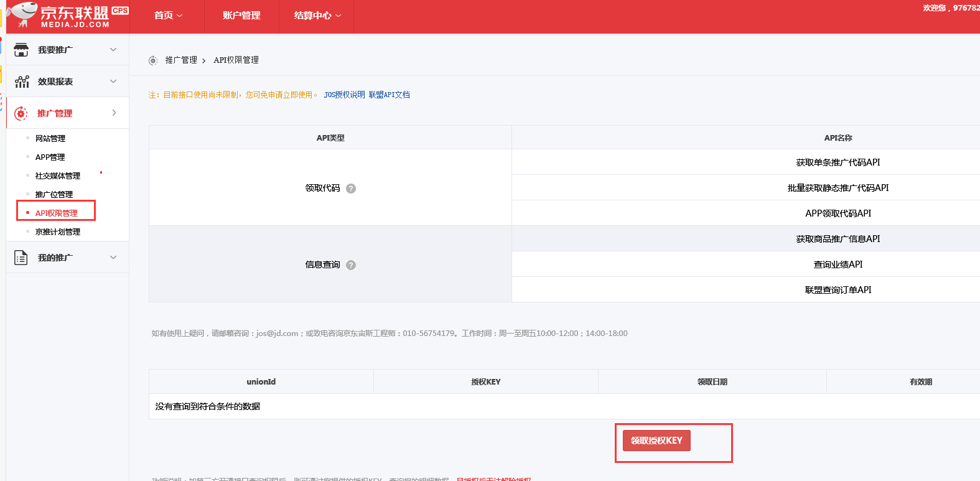This screenshot has width=980, height=481.
Task: Open the 首页 dropdown menu
Action: 168,16
